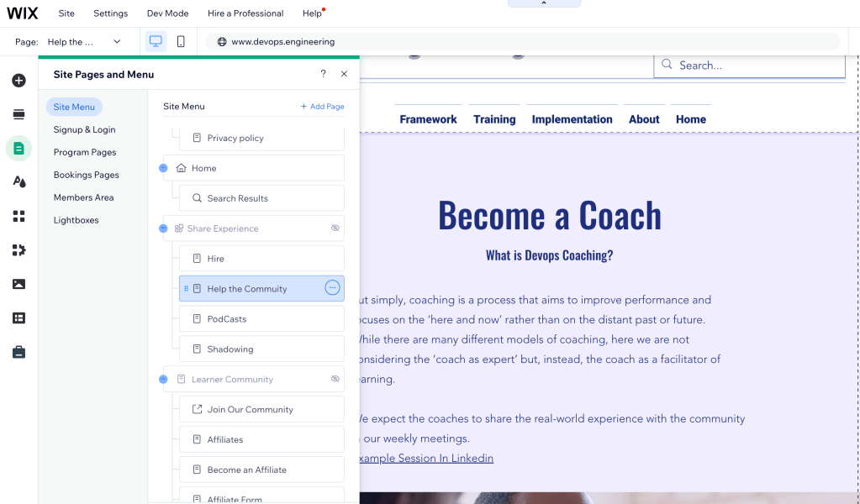The image size is (860, 504).
Task: Click the page icon of the Hire row
Action: point(197,258)
